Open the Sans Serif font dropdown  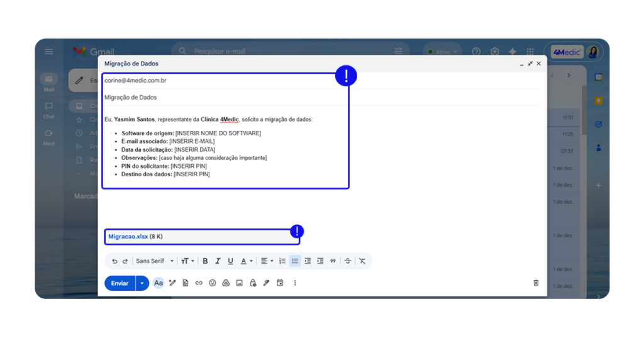tap(155, 261)
